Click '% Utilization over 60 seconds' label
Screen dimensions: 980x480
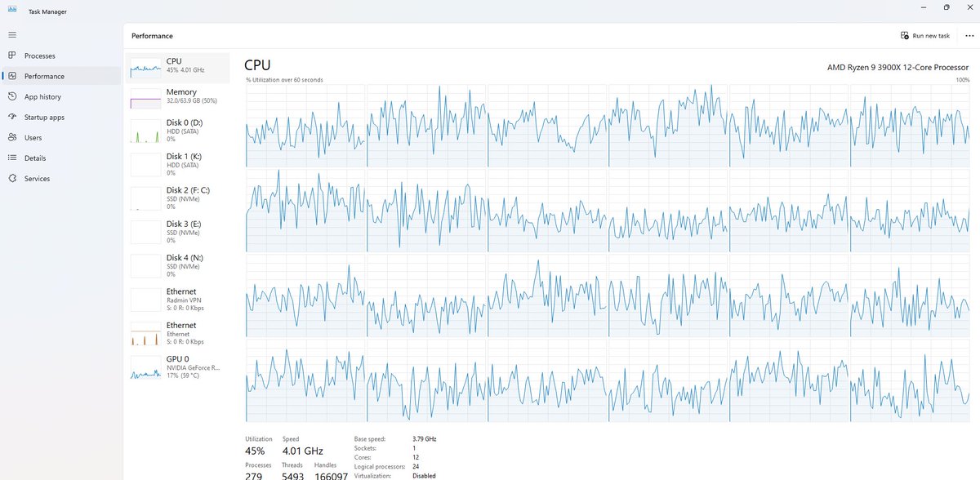(x=284, y=80)
